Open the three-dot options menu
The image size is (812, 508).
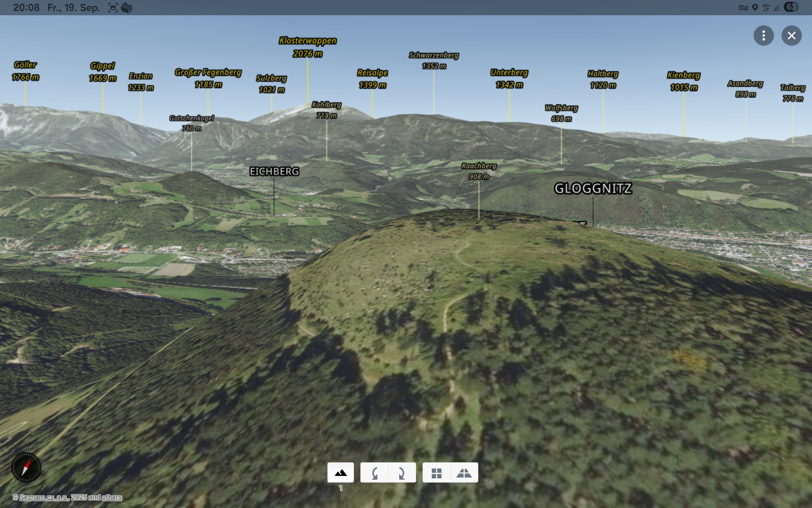pos(763,36)
